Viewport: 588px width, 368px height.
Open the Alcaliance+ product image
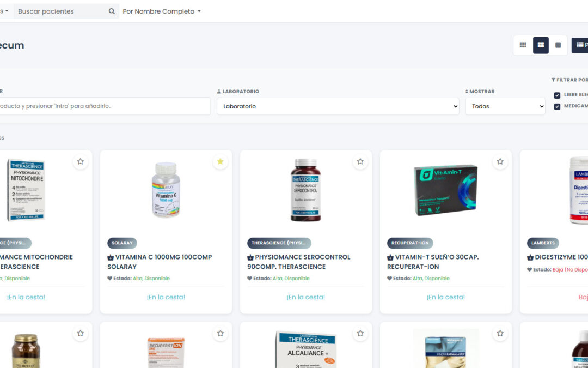pyautogui.click(x=305, y=349)
